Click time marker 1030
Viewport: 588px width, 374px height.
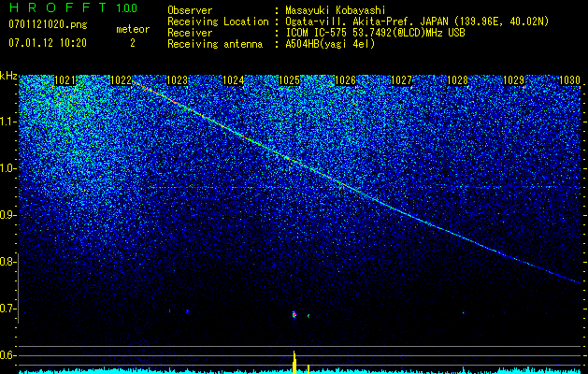pos(570,80)
